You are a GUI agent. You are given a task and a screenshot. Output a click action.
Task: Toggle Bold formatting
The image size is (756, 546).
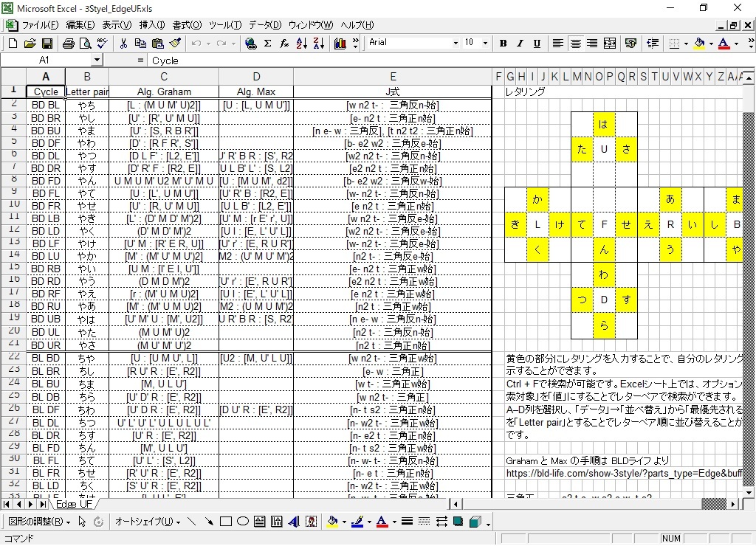(504, 44)
